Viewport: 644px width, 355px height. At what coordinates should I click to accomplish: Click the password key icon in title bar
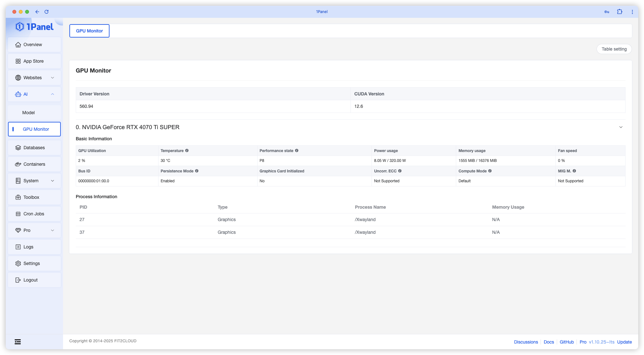click(607, 12)
